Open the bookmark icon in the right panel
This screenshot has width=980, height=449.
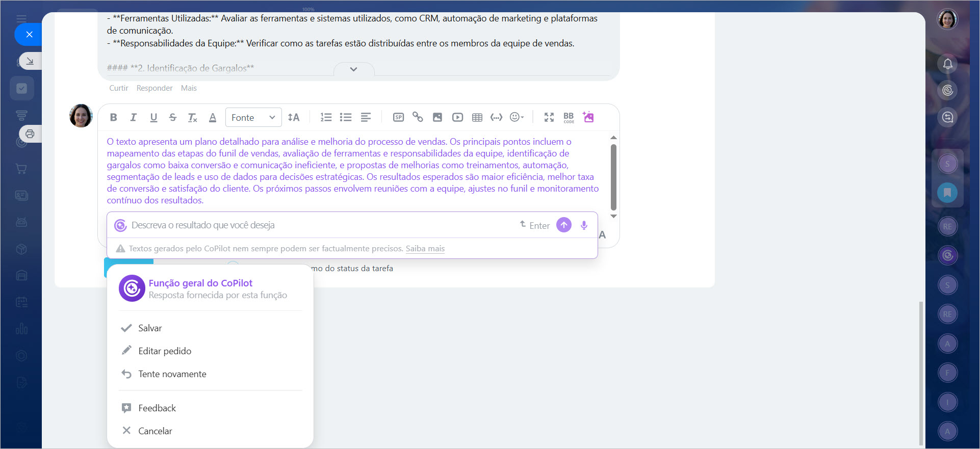click(947, 193)
